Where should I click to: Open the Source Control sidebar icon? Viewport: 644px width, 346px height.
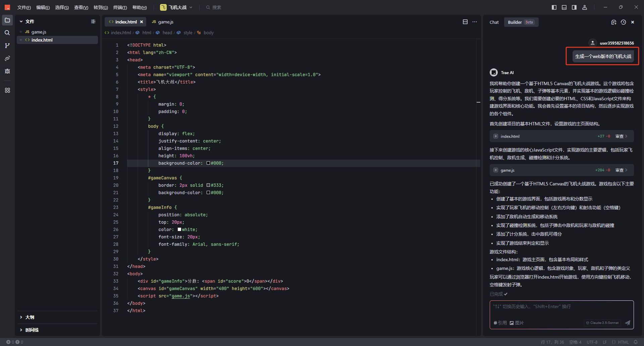[x=7, y=46]
